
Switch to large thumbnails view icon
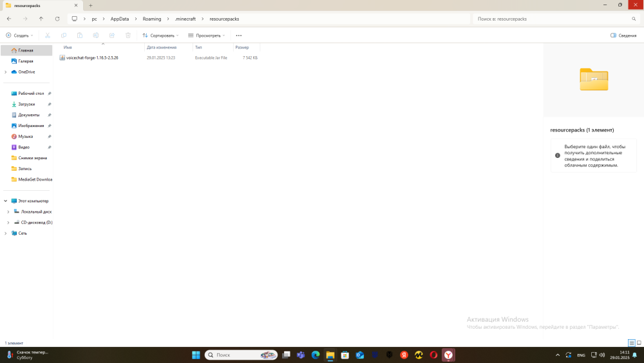pos(639,343)
